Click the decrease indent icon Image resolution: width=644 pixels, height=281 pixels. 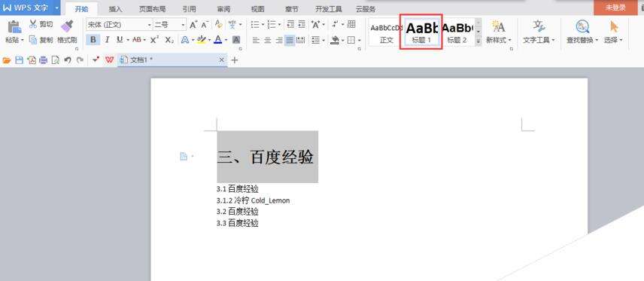click(291, 25)
